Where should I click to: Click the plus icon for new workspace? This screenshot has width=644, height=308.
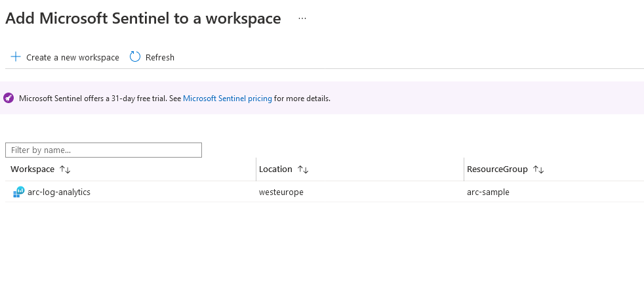[x=16, y=56]
